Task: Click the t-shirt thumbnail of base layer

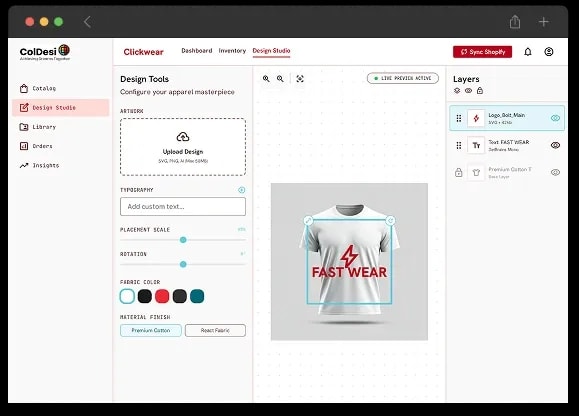Action: pos(476,172)
